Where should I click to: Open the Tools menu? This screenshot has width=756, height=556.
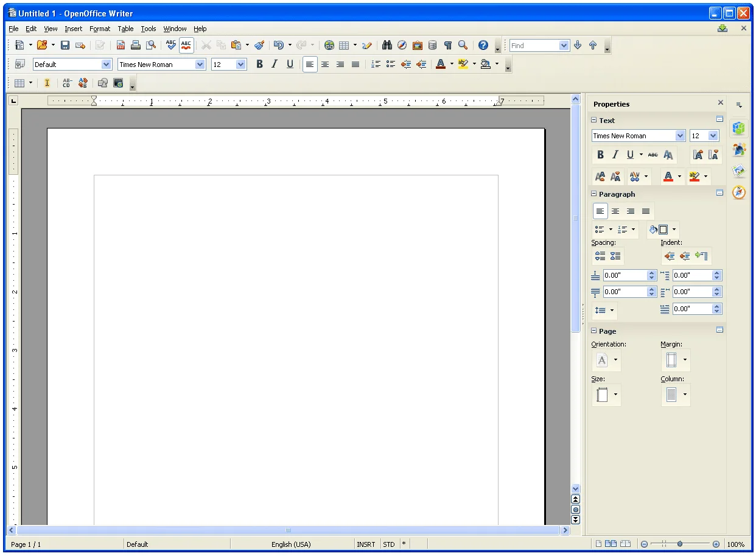click(148, 29)
